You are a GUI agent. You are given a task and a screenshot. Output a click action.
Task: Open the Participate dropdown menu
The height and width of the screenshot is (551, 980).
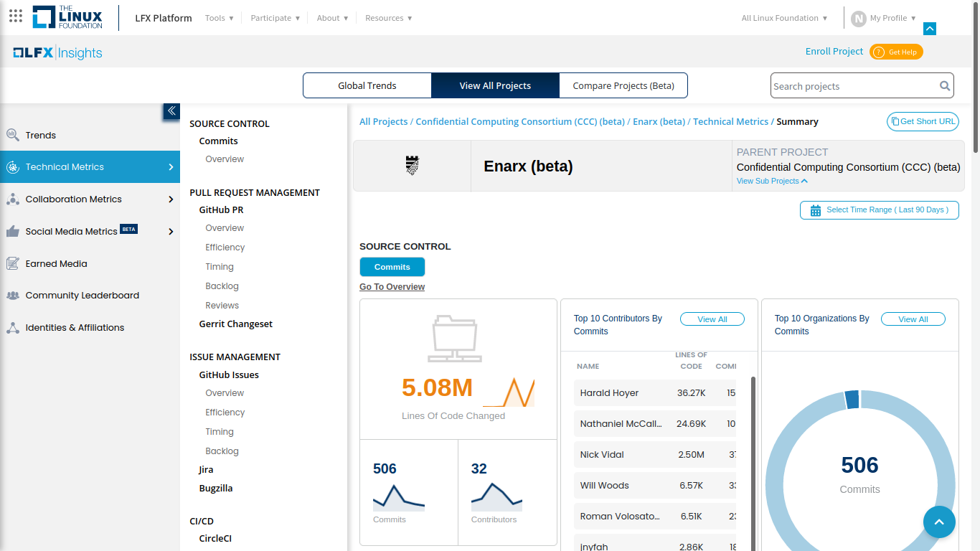click(x=275, y=18)
